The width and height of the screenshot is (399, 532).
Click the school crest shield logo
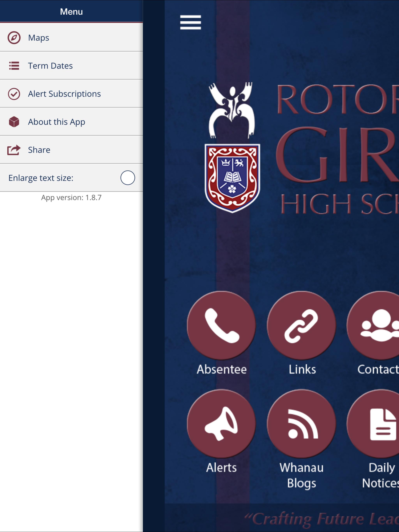[232, 178]
